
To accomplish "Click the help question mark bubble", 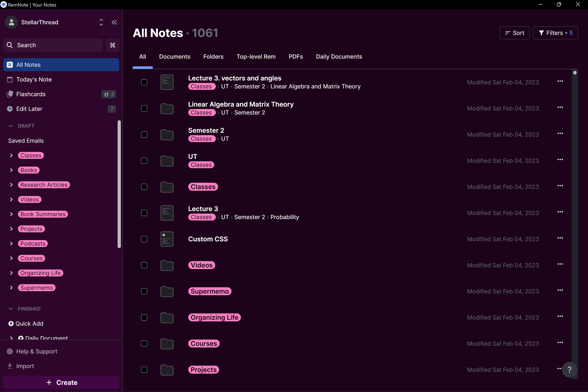I will 569,370.
